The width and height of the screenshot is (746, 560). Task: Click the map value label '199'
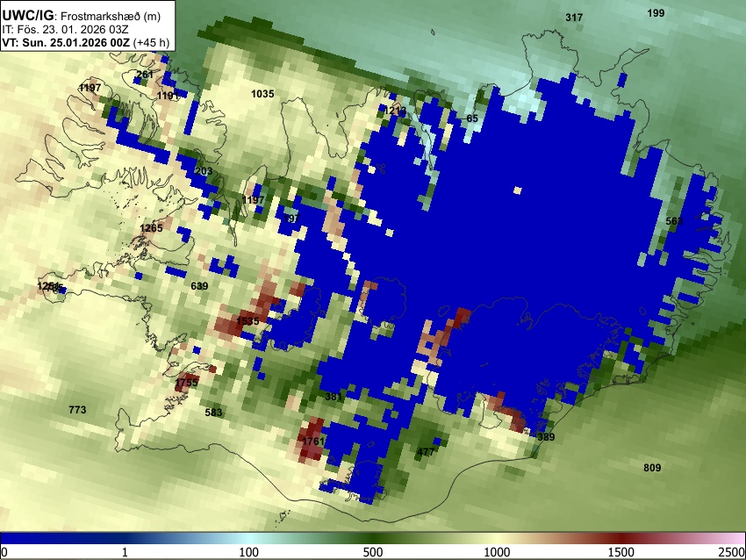click(x=656, y=13)
